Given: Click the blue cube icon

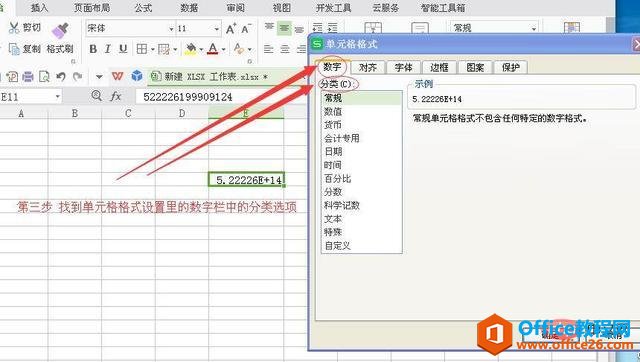Looking at the screenshot, I should point(137,76).
